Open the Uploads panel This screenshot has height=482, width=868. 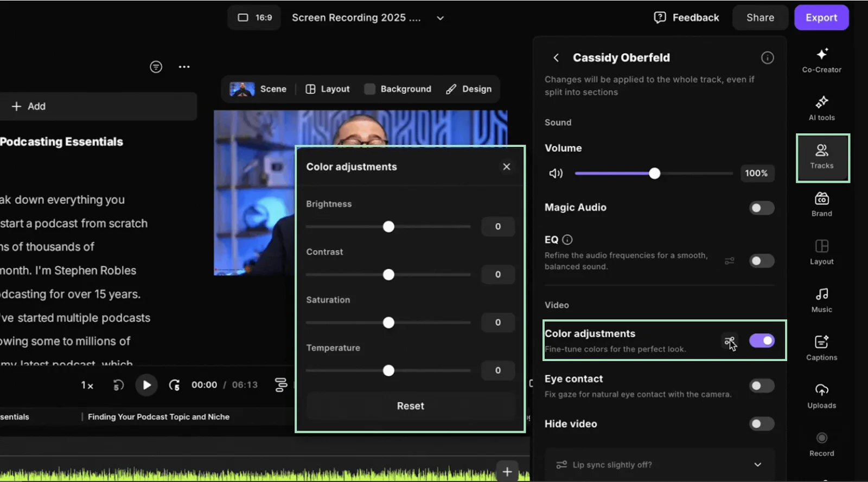(821, 396)
